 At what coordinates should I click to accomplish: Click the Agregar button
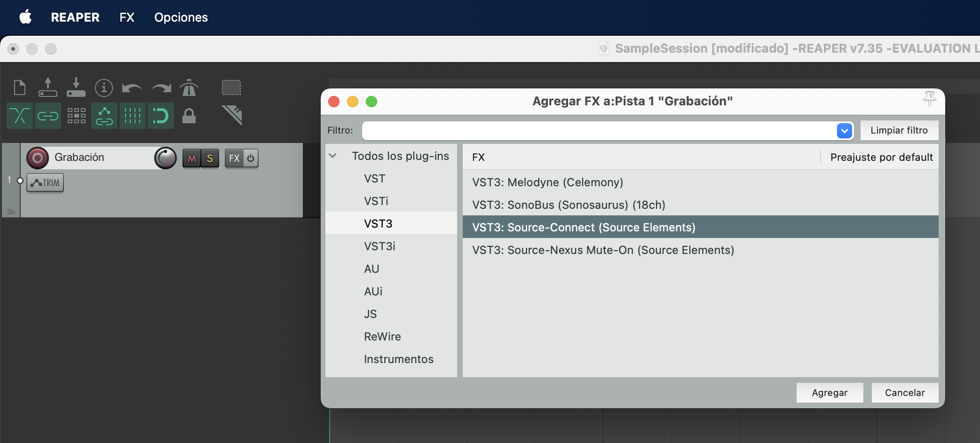point(830,393)
